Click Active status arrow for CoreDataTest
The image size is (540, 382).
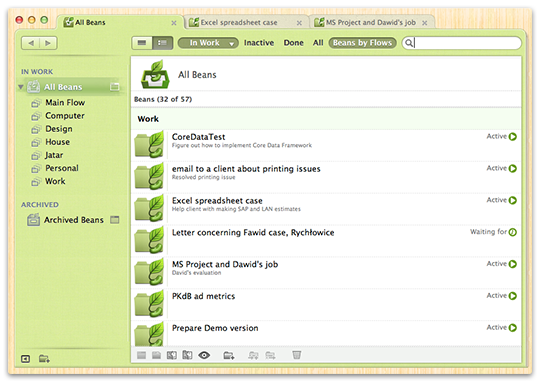[x=512, y=137]
